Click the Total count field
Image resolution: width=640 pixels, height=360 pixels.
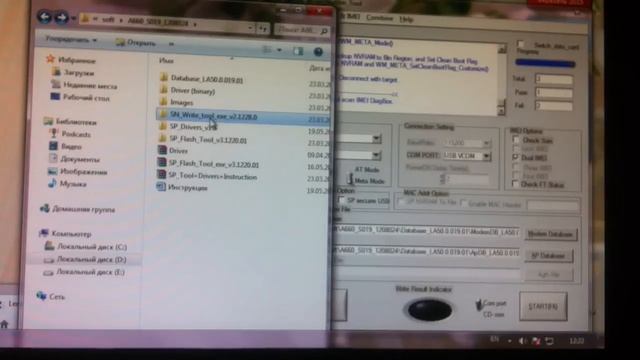554,79
